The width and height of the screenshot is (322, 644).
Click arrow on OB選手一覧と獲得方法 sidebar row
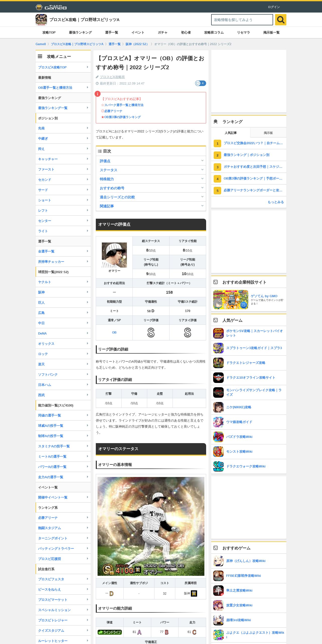(87, 87)
